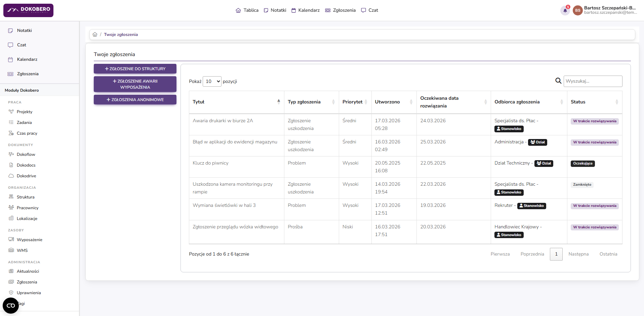Open the accessibility widget in bottom-left corner

coord(10,306)
